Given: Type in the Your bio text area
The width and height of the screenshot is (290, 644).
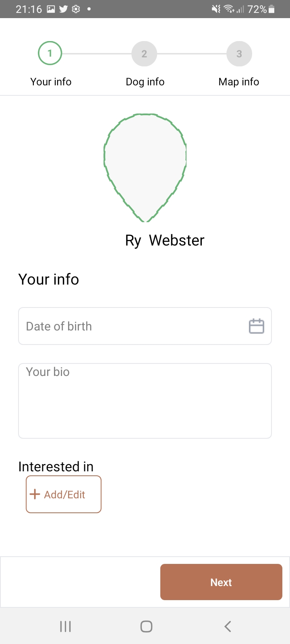Looking at the screenshot, I should [145, 401].
